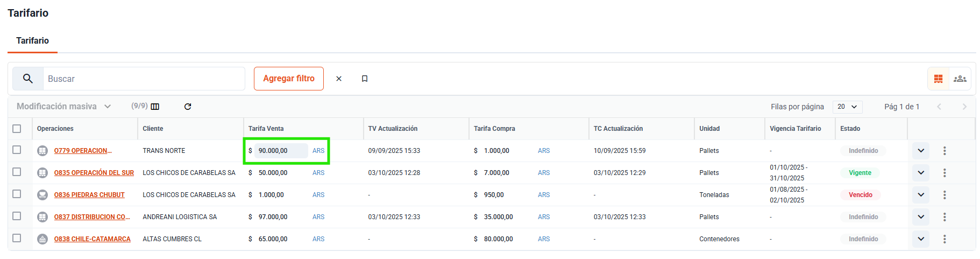The width and height of the screenshot is (980, 259).
Task: Switch to the grid table view icon
Action: pyautogui.click(x=938, y=79)
